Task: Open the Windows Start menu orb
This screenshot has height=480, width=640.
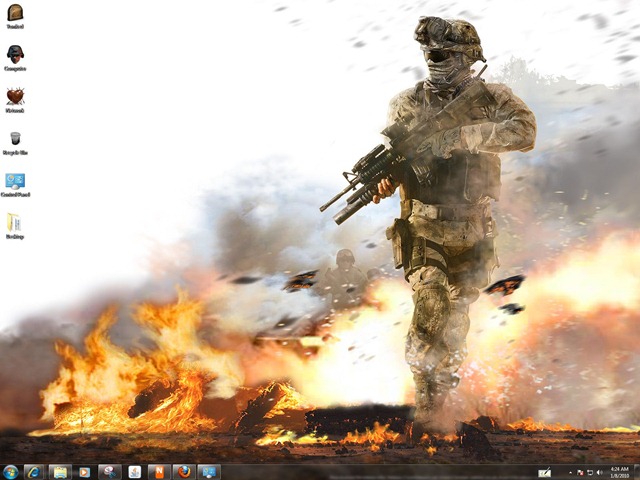Action: click(10, 472)
